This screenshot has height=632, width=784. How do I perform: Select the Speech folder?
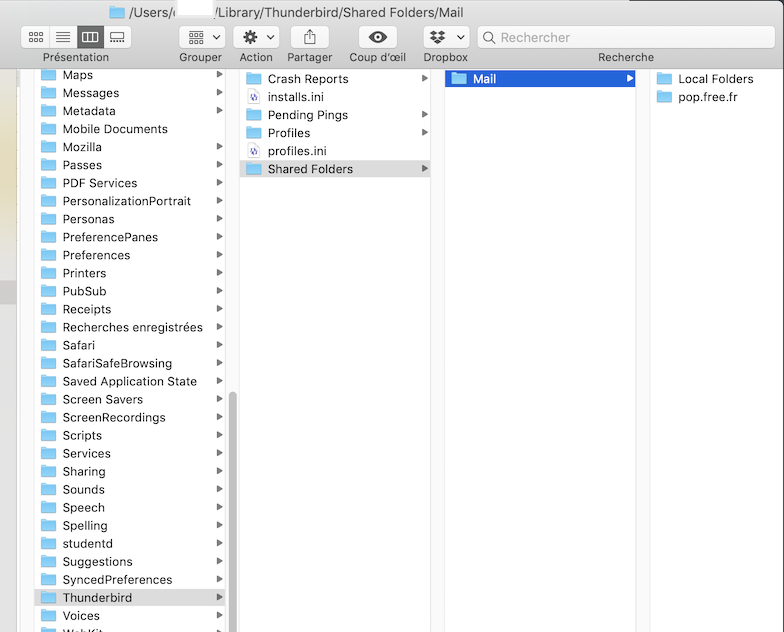[130, 507]
